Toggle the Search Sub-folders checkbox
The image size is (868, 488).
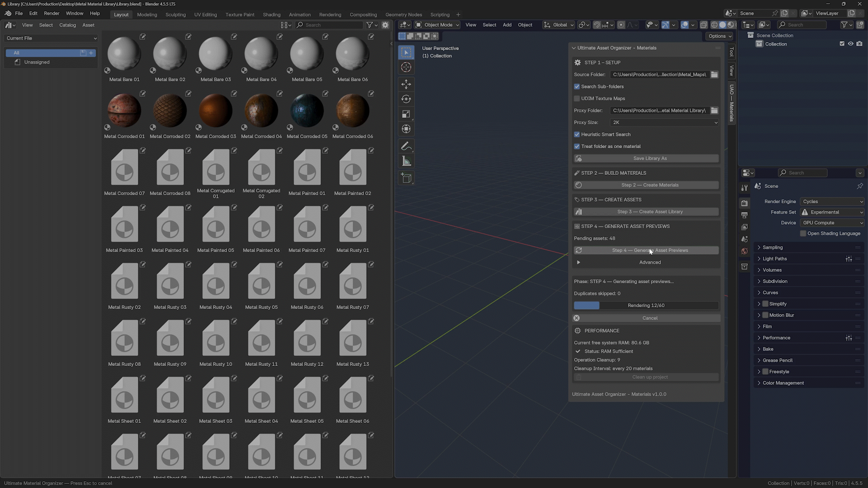pyautogui.click(x=577, y=86)
